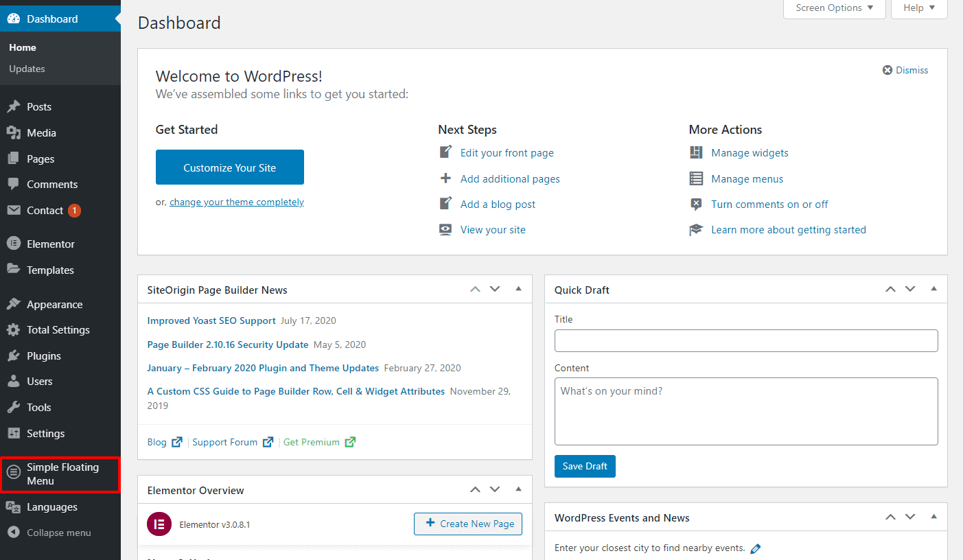963x560 pixels.
Task: Click the Users person icon
Action: [14, 382]
